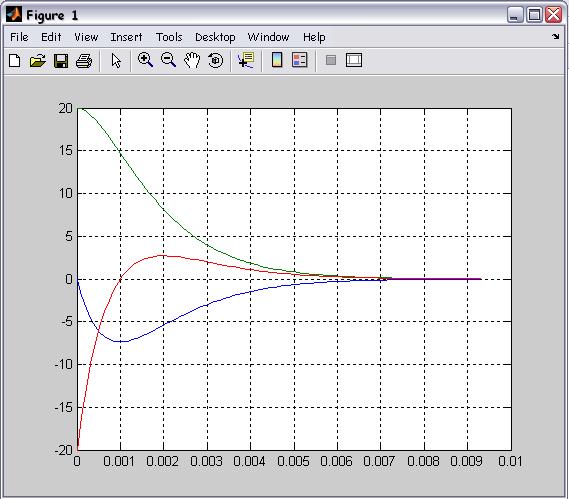Insert a legend using the toolbar icon
The image size is (569, 499).
coord(300,60)
